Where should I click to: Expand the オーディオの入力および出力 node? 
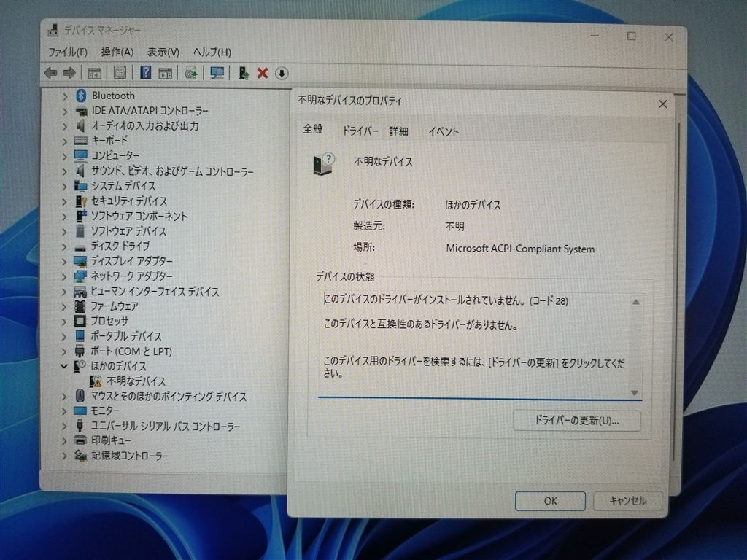click(x=65, y=127)
